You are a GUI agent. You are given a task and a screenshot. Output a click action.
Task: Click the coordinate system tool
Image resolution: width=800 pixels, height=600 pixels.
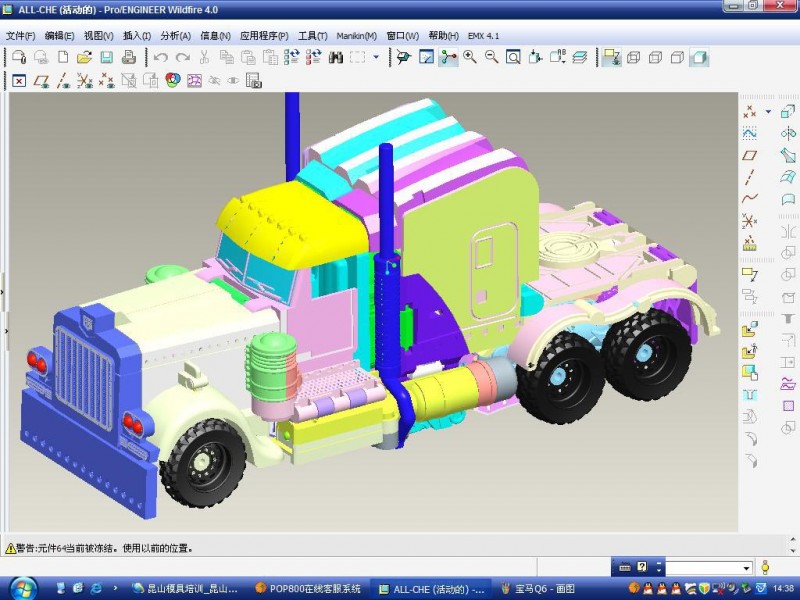coord(749,221)
